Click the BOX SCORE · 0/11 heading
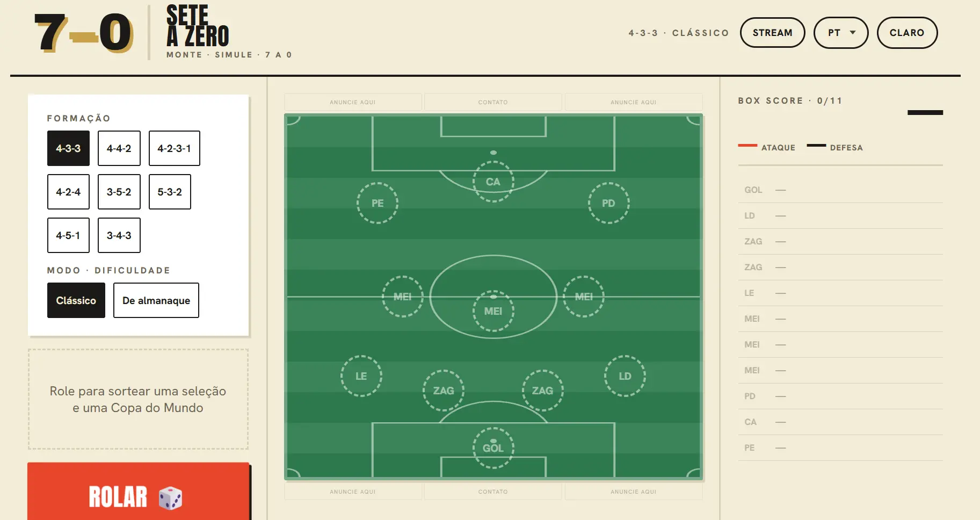Image resolution: width=980 pixels, height=520 pixels. pos(790,100)
